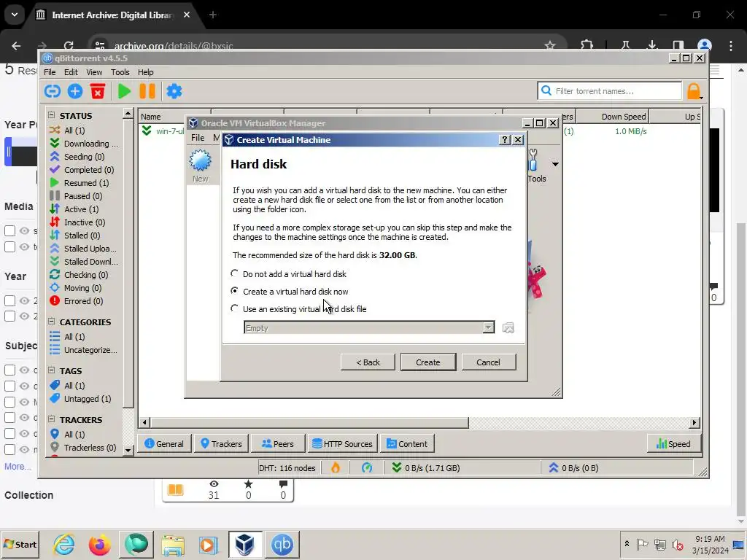Toggle alternative speed limits gauge icon
Image resolution: width=747 pixels, height=560 pixels.
pos(367,467)
